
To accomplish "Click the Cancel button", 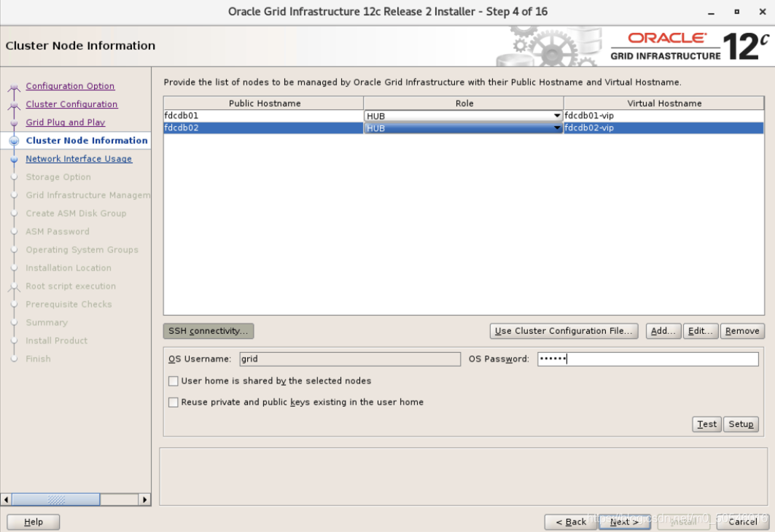I will (x=743, y=522).
